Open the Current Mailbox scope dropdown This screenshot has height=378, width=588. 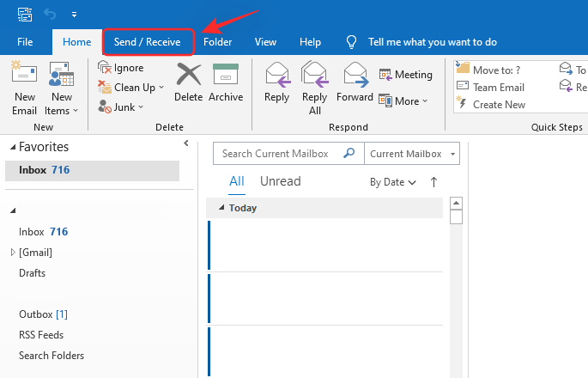411,154
